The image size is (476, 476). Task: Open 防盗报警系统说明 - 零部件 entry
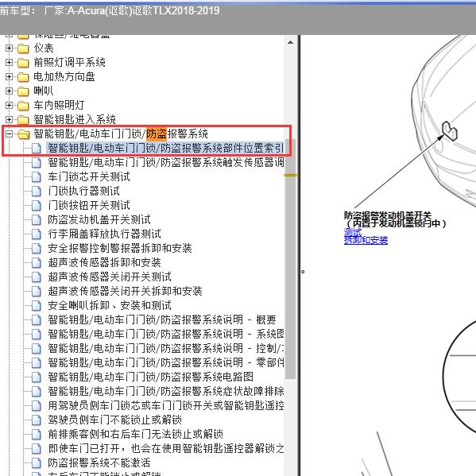click(166, 362)
